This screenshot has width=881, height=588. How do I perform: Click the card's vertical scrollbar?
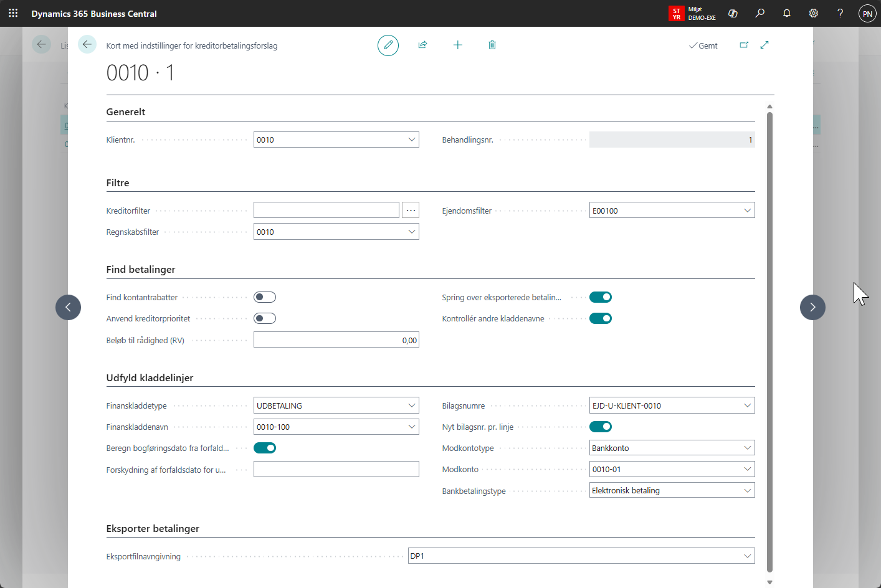pos(769,341)
